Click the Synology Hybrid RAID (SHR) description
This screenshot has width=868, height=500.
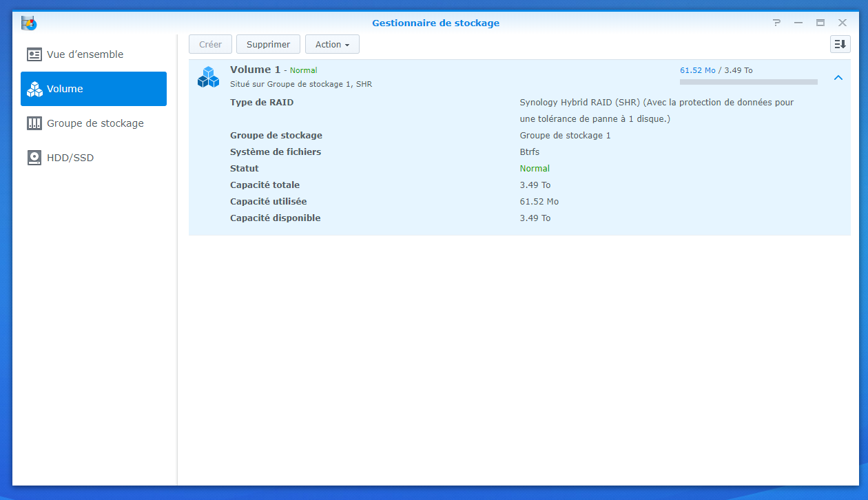(x=657, y=111)
